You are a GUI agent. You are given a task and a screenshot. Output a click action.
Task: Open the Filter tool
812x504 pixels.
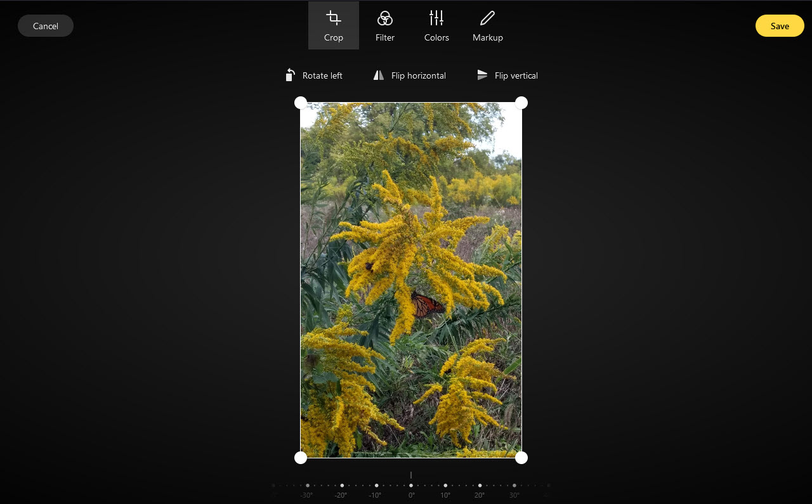pyautogui.click(x=384, y=25)
